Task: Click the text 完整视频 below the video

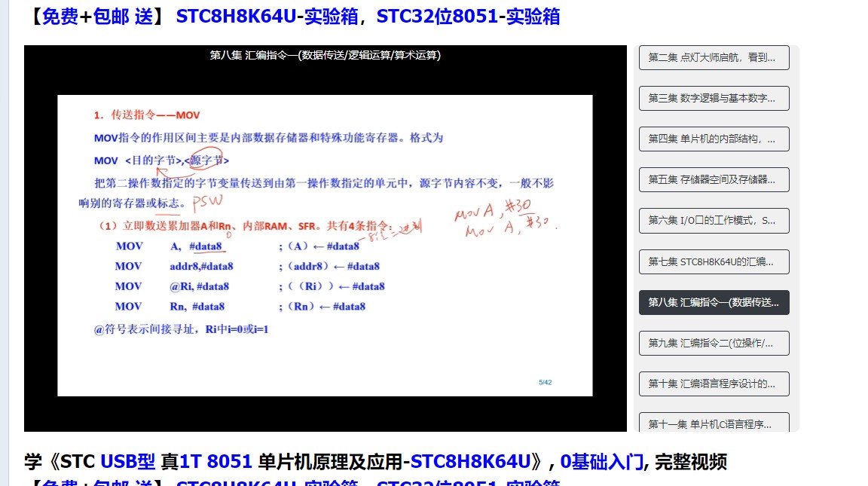Action: (x=691, y=462)
